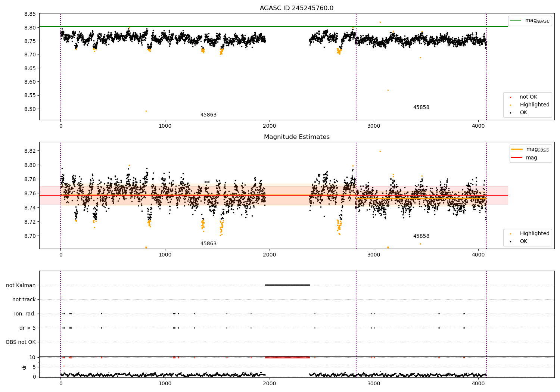Screen dimensions: 560x392
Task: Click the 'OK' legend entry in top plot
Action: (523, 113)
